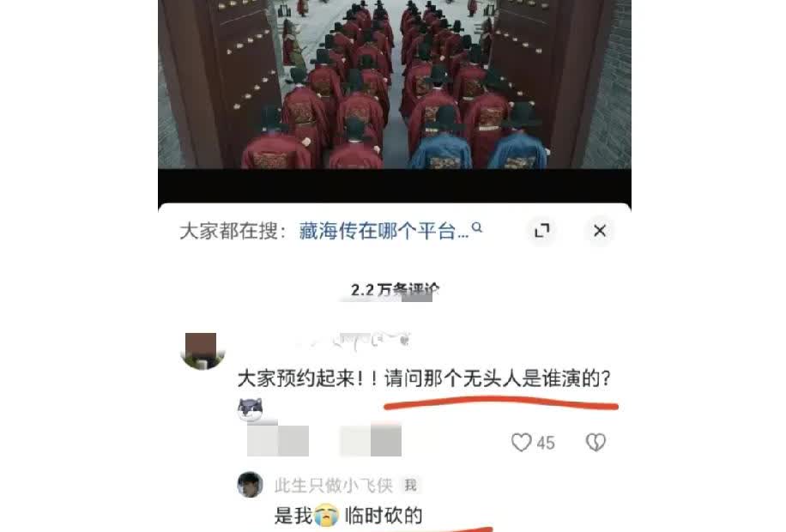Tap the first blurred label under the comment
786x532 pixels.
(x=278, y=441)
